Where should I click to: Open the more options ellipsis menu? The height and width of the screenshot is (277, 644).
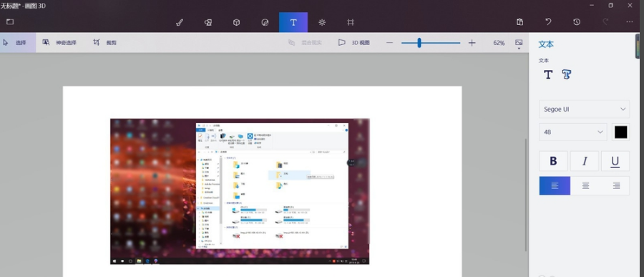(630, 22)
